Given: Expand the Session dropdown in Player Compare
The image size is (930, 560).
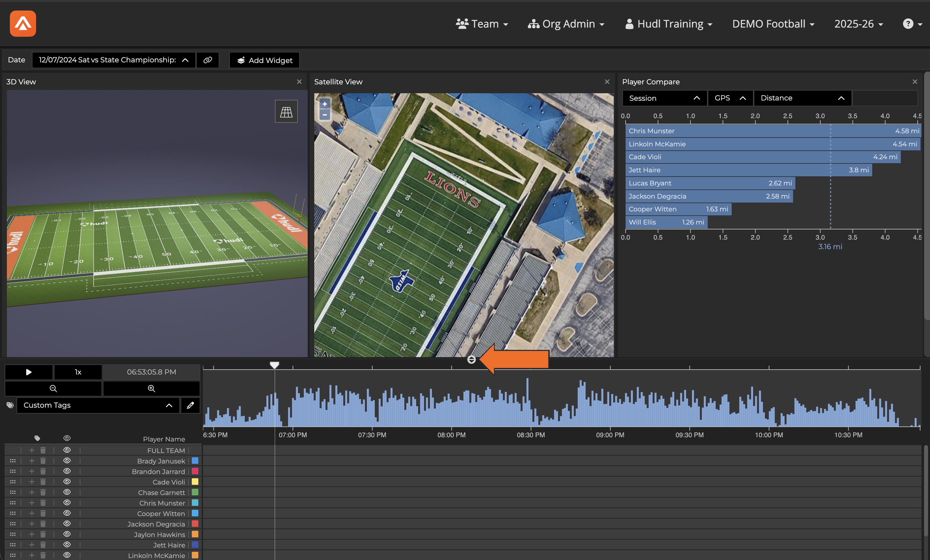Looking at the screenshot, I should pyautogui.click(x=664, y=98).
